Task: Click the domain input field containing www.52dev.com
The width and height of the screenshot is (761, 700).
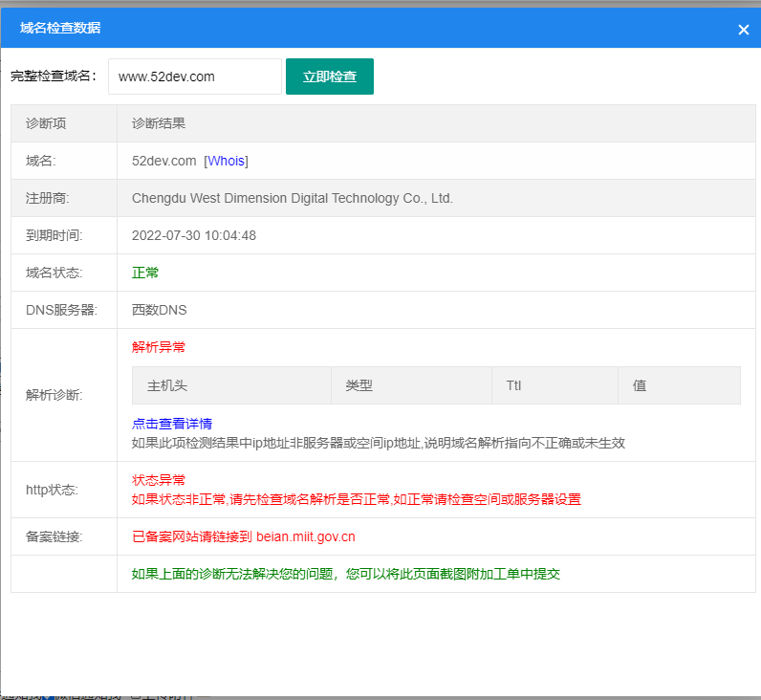Action: (x=195, y=77)
